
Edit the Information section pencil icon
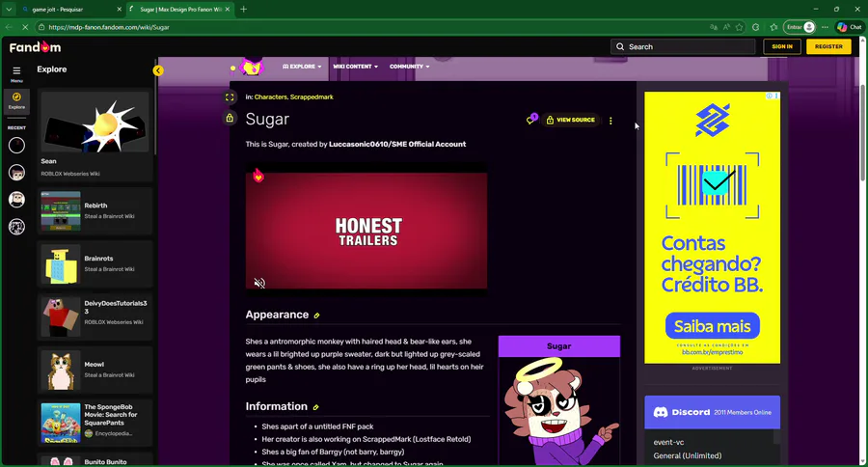[x=315, y=408]
